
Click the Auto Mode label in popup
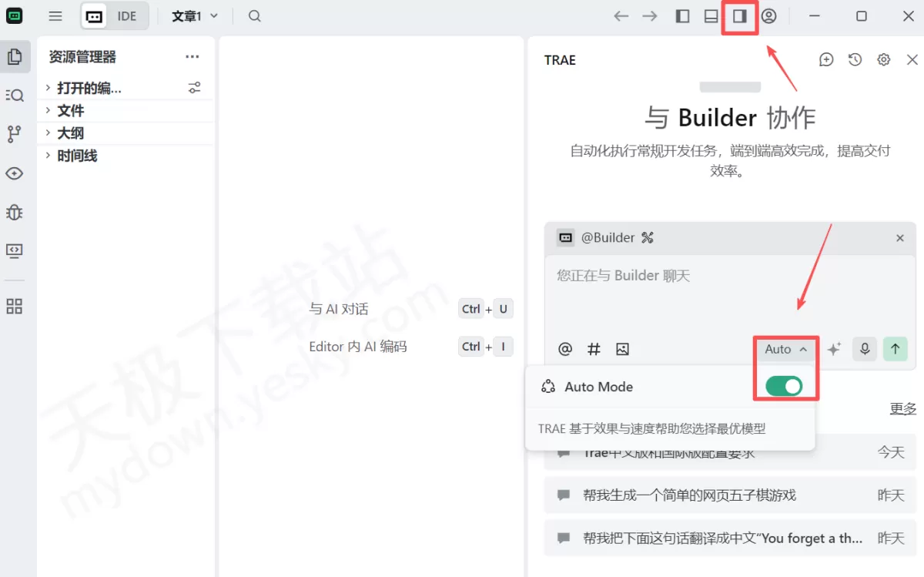tap(598, 387)
